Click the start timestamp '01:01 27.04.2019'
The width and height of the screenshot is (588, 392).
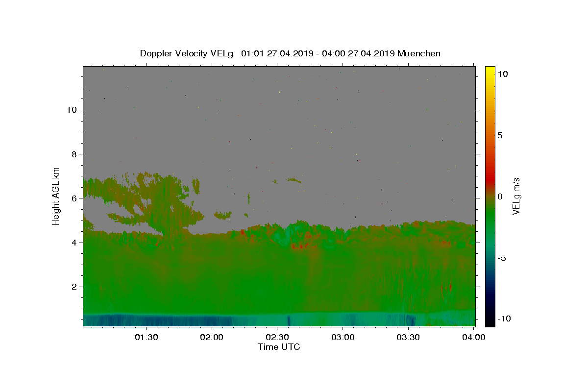(x=277, y=53)
